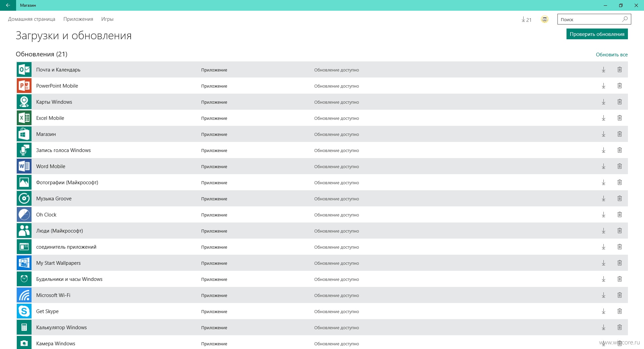Click the Microsoft Wi-Fi app icon
Image resolution: width=644 pixels, height=349 pixels.
24,295
